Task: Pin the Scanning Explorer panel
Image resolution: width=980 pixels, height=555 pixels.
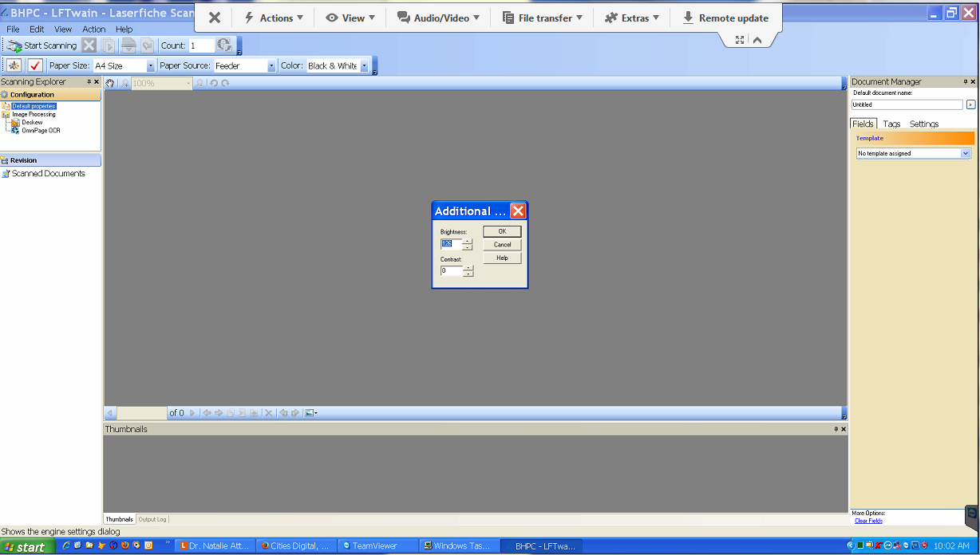Action: tap(89, 81)
